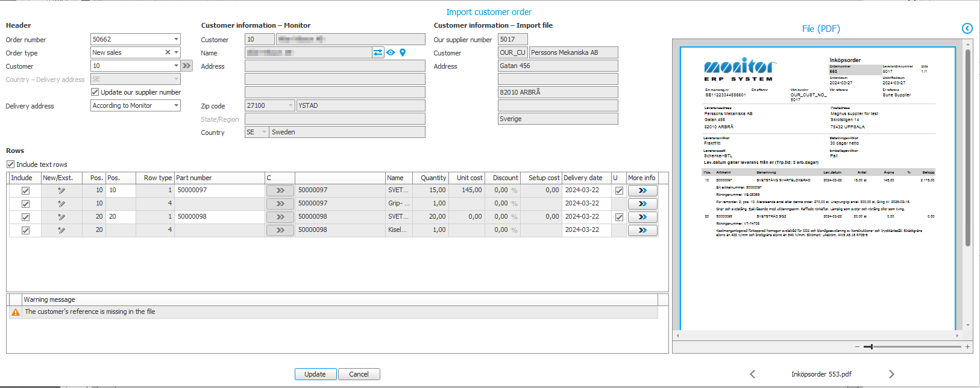Image resolution: width=980 pixels, height=388 pixels.
Task: Open More info for first row
Action: tap(642, 190)
